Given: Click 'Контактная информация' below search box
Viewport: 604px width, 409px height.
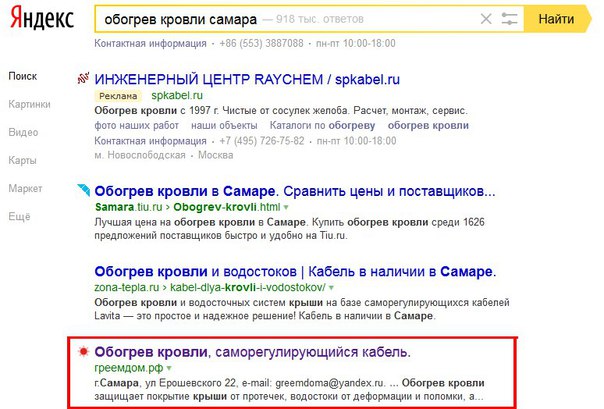Looking at the screenshot, I should point(150,44).
